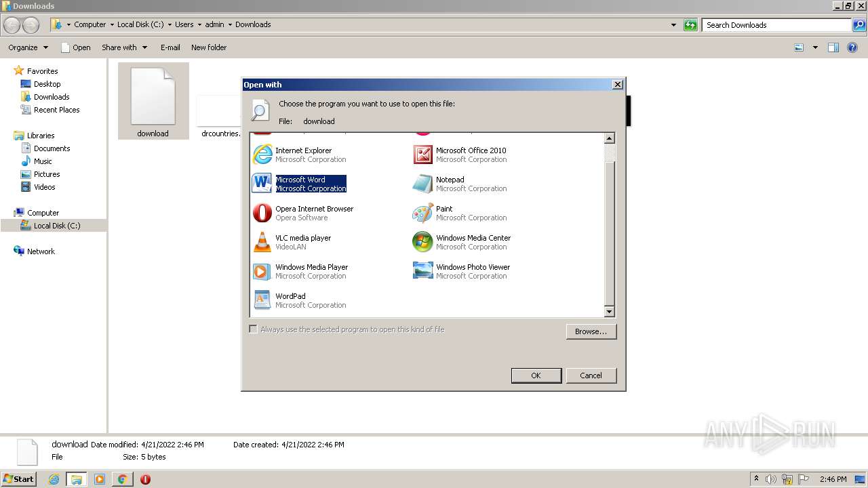Click E-mail in the toolbar
The width and height of the screenshot is (868, 488).
point(170,47)
